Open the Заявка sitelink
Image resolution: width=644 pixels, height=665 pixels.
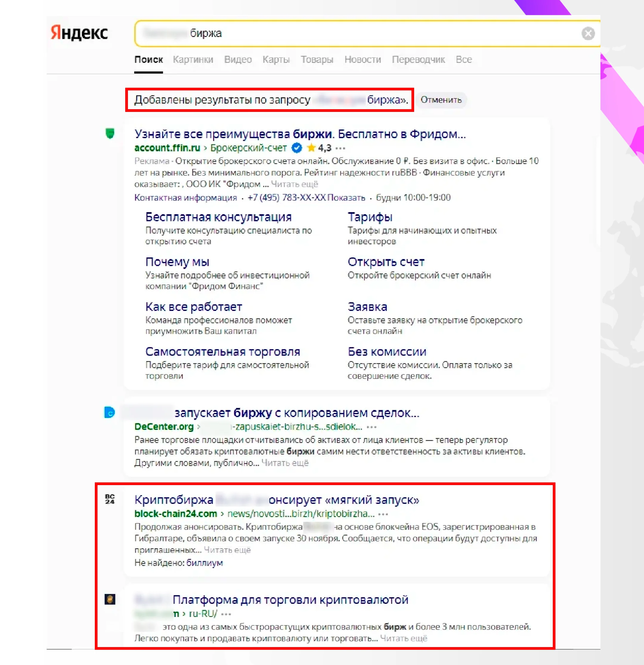pos(367,307)
